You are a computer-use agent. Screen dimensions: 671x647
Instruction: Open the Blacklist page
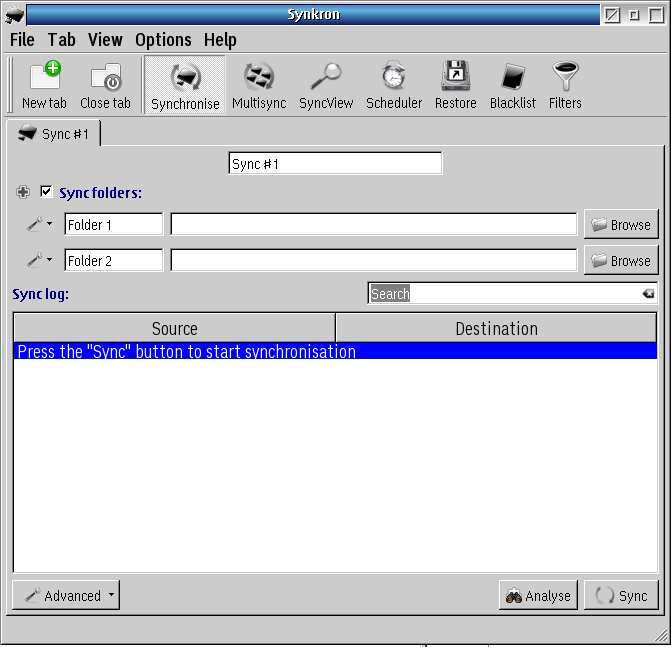(x=513, y=85)
